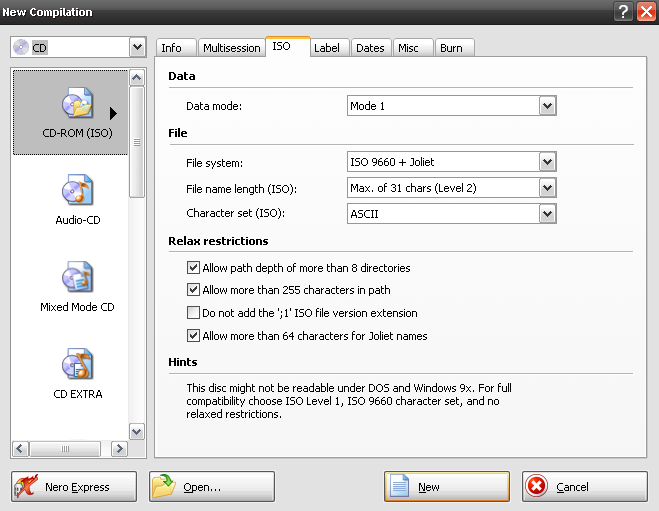Click the horizontal scrollbar thumb
The height and width of the screenshot is (511, 659).
pos(65,448)
